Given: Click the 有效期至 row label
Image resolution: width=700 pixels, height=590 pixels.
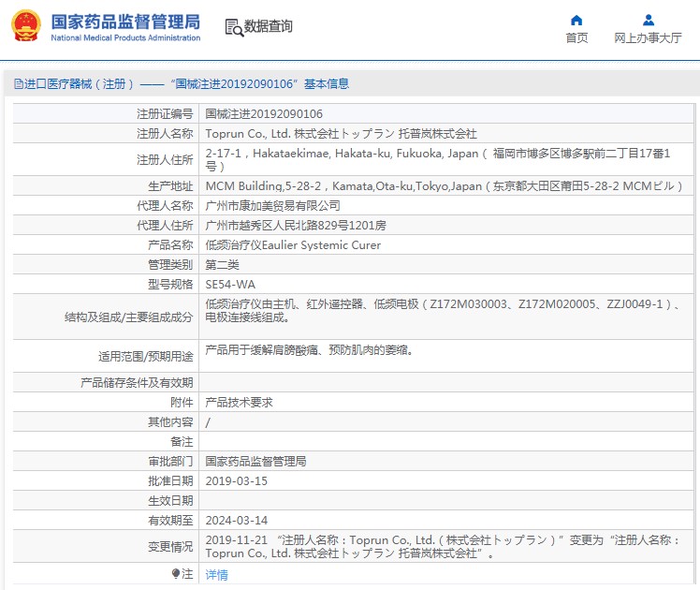Looking at the screenshot, I should coord(170,521).
